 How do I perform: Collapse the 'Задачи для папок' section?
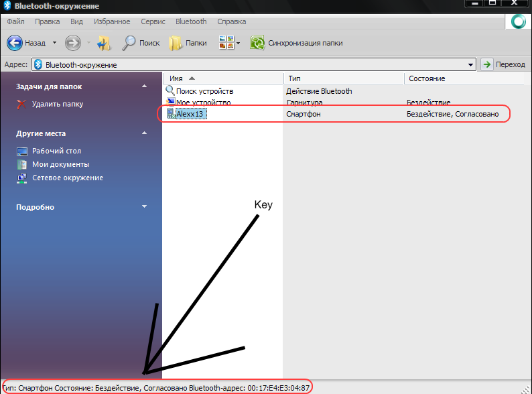(x=144, y=86)
